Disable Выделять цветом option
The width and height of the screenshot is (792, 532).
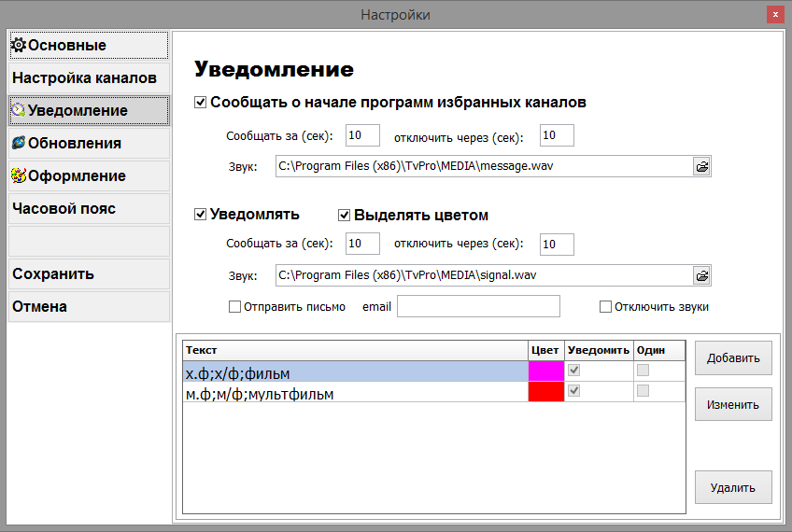point(344,215)
